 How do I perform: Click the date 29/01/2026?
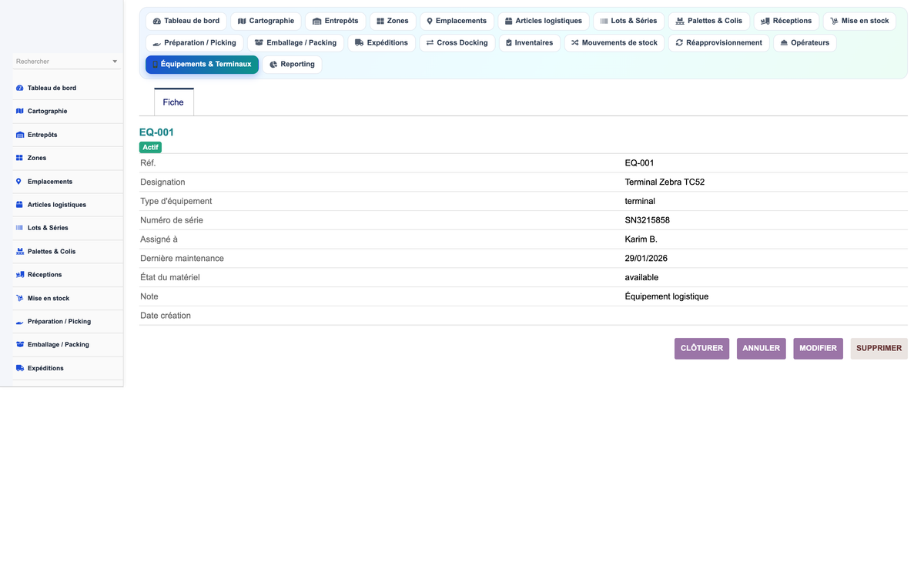(x=646, y=259)
